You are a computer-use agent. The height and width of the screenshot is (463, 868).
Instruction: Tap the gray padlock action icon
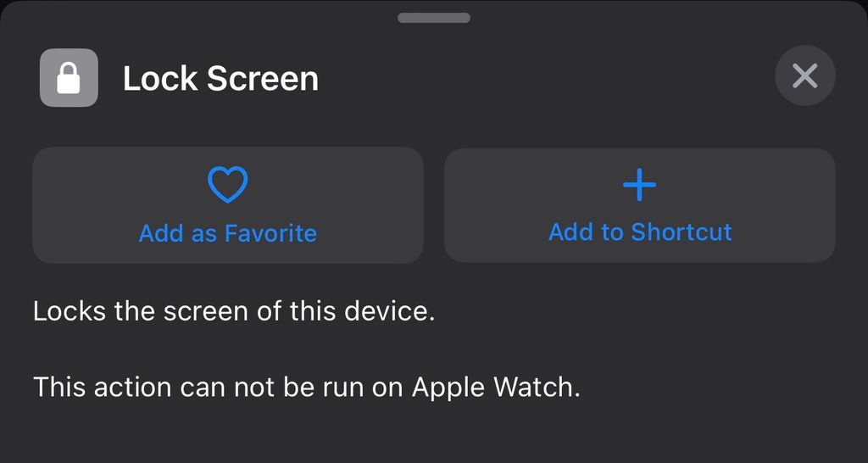pyautogui.click(x=69, y=77)
